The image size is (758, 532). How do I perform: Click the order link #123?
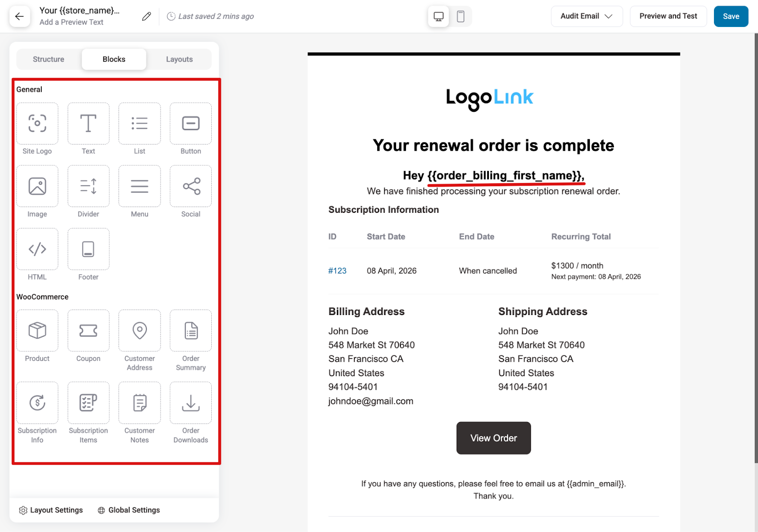(x=337, y=271)
